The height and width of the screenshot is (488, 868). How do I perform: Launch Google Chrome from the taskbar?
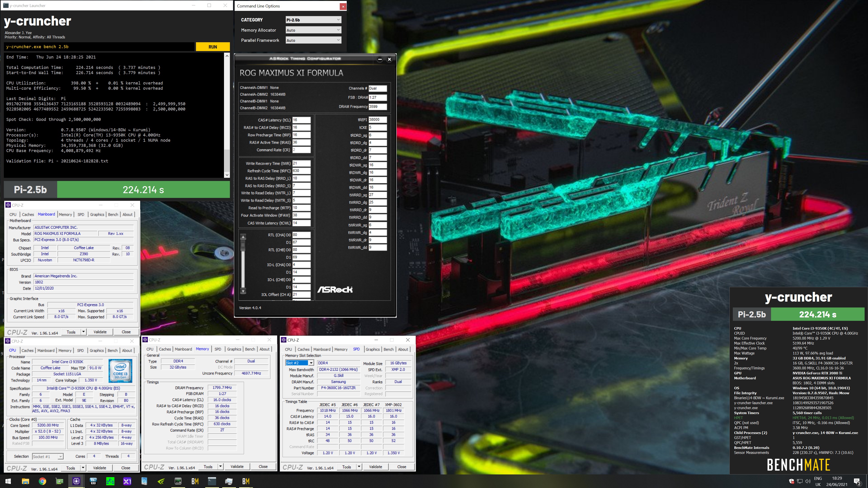coord(42,481)
